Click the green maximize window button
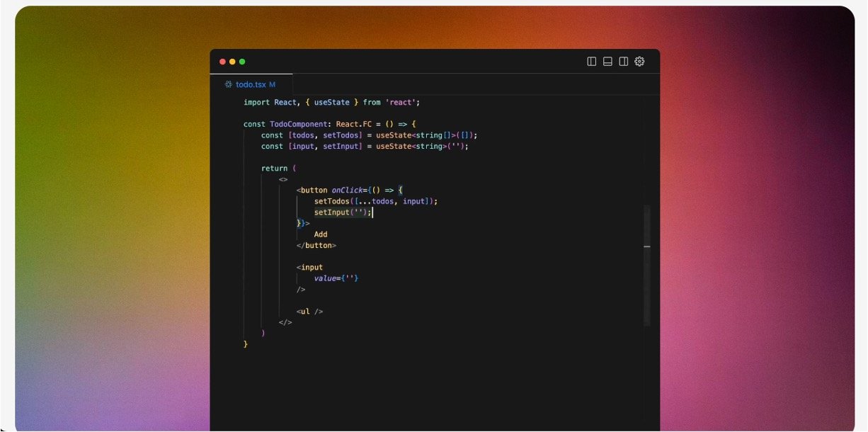The height and width of the screenshot is (432, 868). (242, 62)
